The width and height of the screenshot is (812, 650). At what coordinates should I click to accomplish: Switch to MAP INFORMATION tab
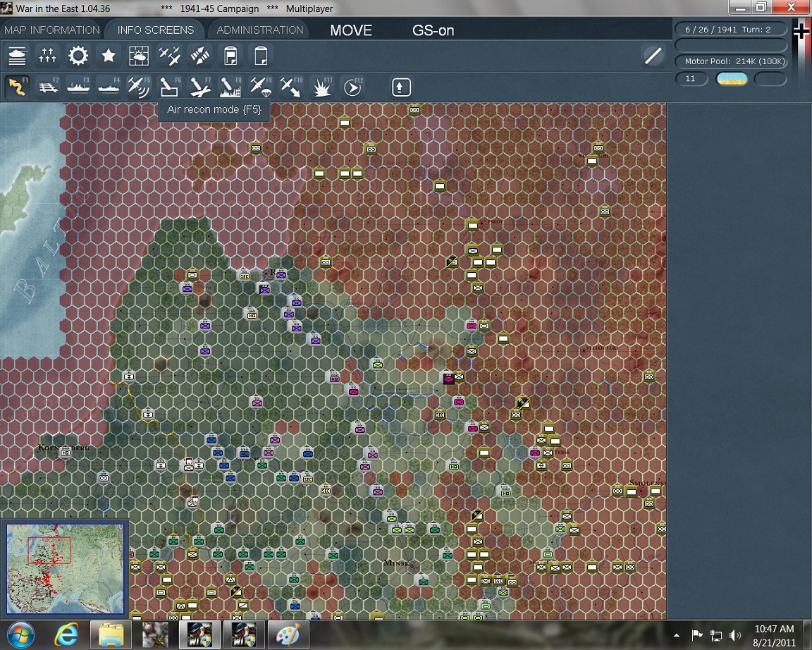(51, 30)
